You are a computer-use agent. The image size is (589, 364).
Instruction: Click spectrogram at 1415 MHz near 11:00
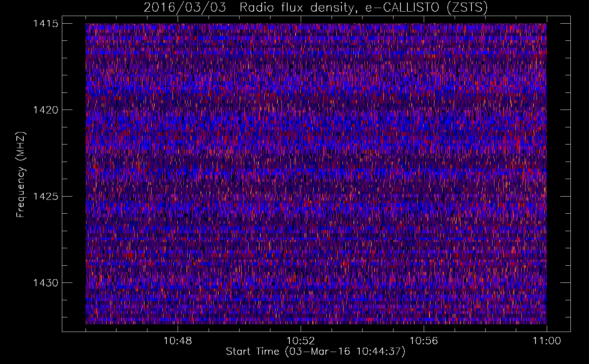pos(545,24)
